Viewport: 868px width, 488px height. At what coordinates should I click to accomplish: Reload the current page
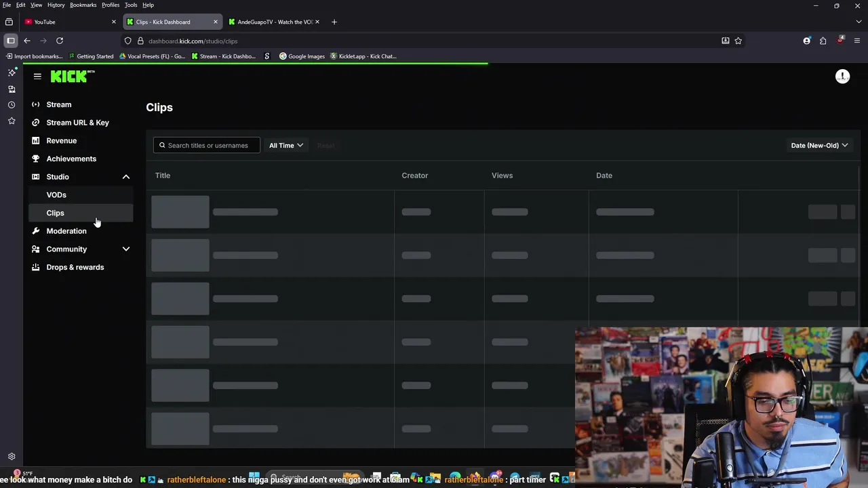coord(60,41)
